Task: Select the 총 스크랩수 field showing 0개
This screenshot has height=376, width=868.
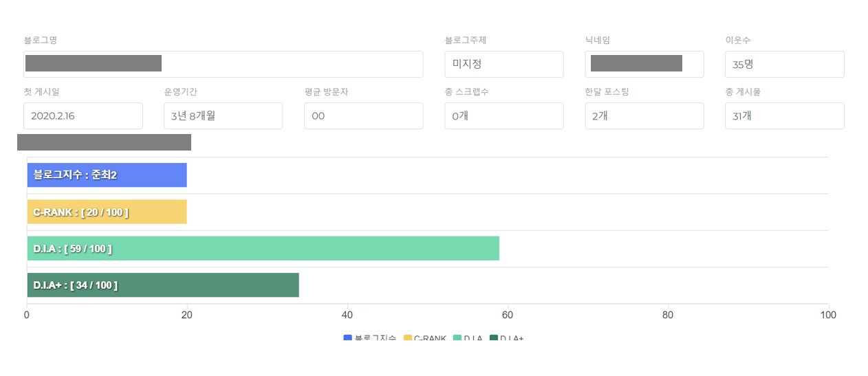Action: [504, 115]
